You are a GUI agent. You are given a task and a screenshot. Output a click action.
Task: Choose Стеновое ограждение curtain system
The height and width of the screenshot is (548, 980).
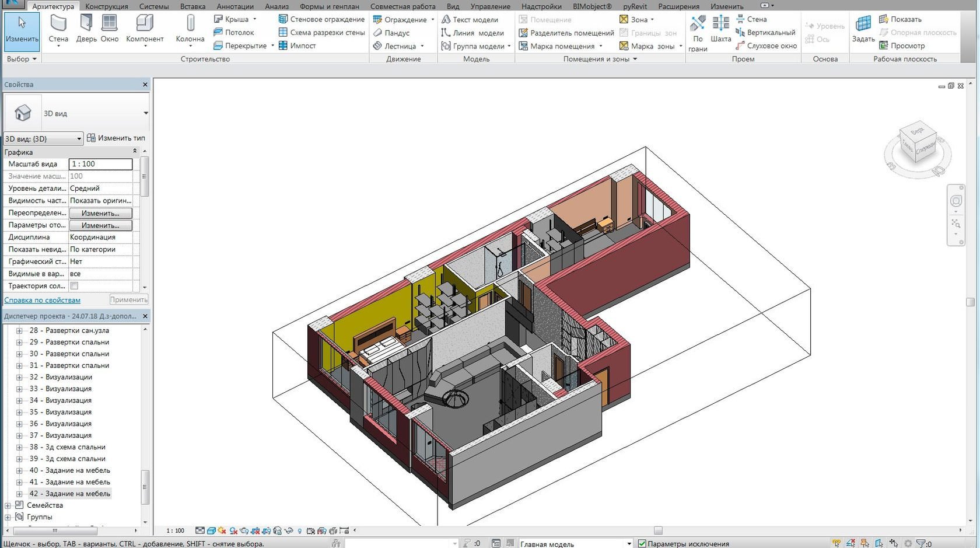point(321,19)
